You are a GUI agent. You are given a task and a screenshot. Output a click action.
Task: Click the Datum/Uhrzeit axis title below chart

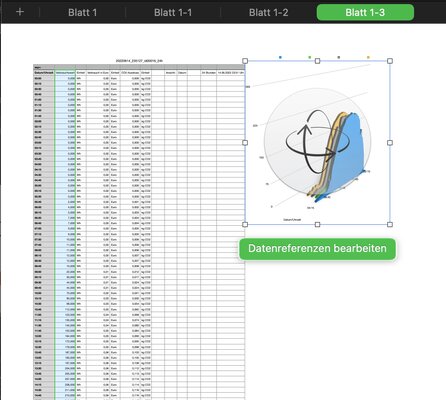292,220
